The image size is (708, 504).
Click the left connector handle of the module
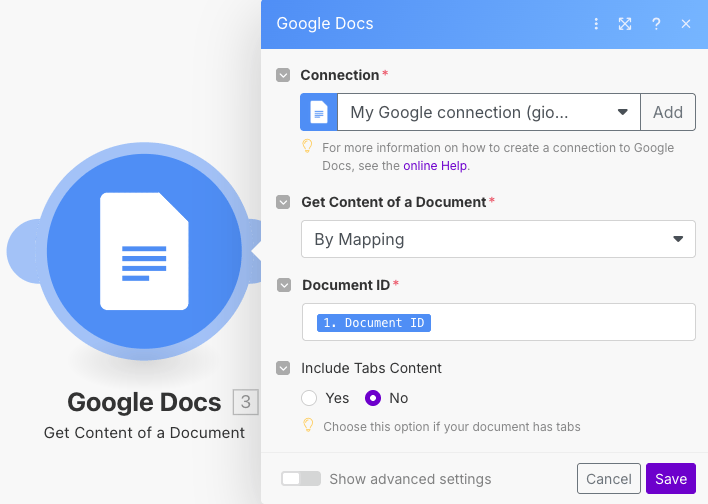click(23, 251)
